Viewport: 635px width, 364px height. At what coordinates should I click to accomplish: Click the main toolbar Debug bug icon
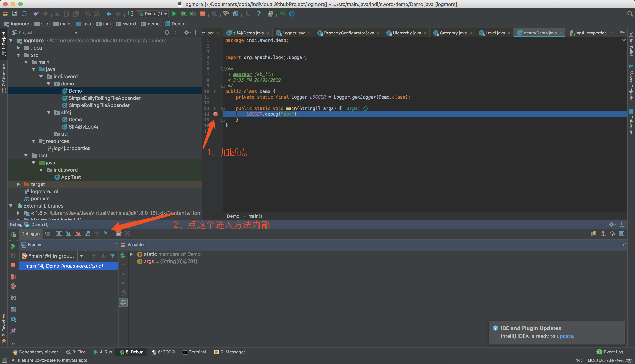pyautogui.click(x=184, y=14)
